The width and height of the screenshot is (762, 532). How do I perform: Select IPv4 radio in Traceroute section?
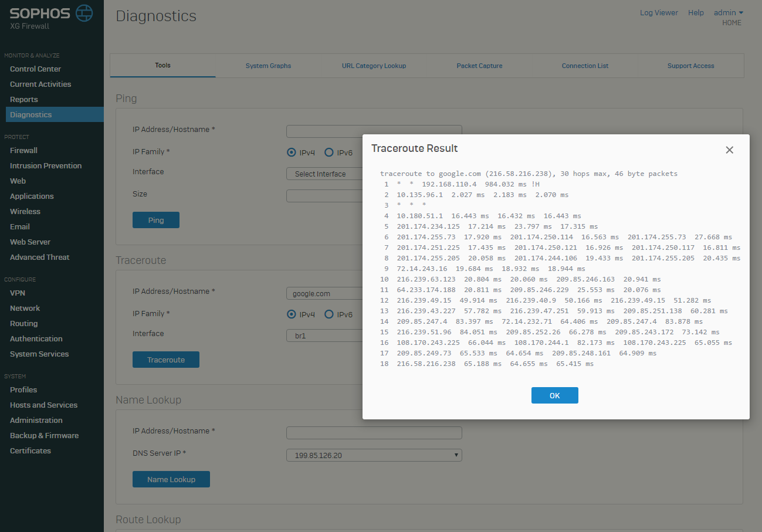(292, 314)
